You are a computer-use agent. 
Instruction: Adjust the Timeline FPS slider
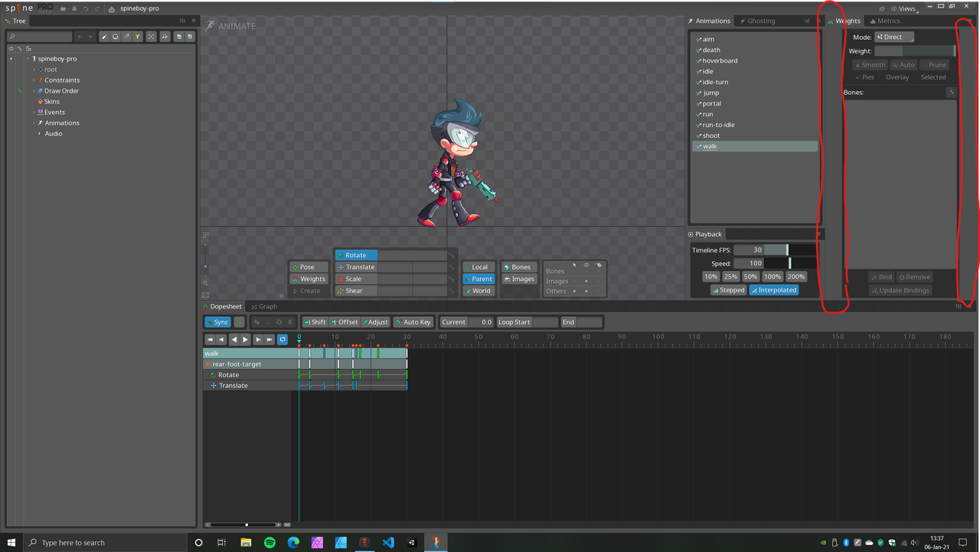pos(790,250)
